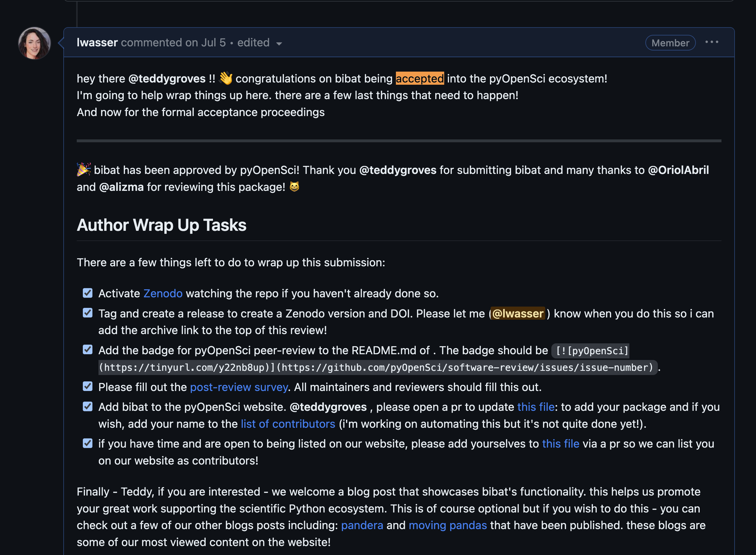Image resolution: width=756 pixels, height=555 pixels.
Task: Click the lwasser author name in header
Action: [x=97, y=43]
